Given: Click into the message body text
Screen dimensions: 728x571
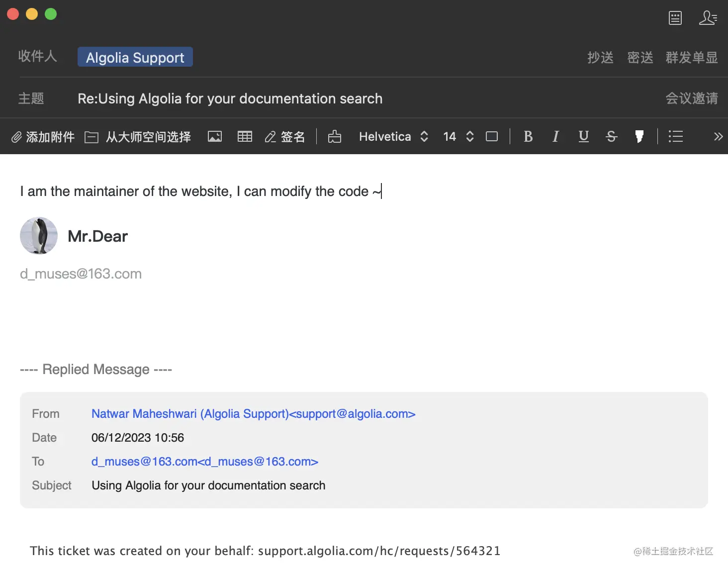Looking at the screenshot, I should coord(201,191).
